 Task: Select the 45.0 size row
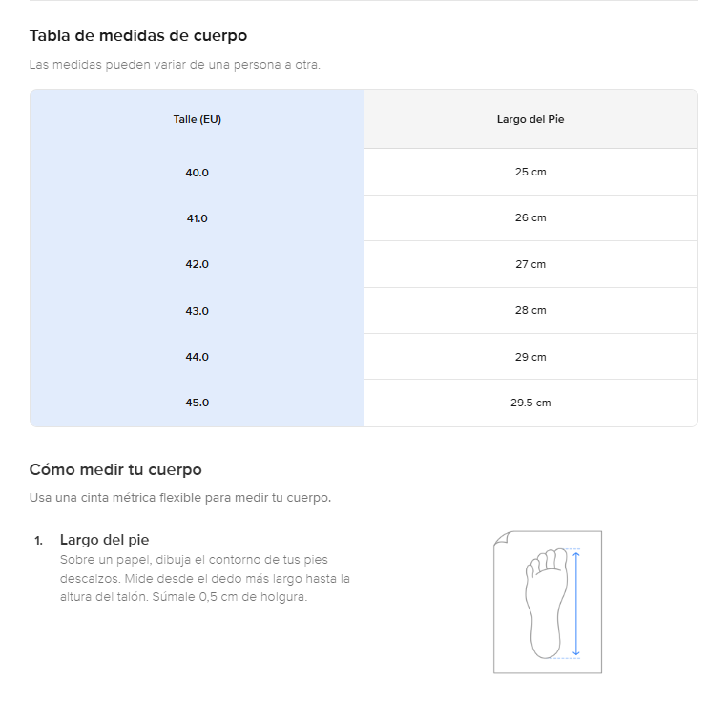(197, 403)
